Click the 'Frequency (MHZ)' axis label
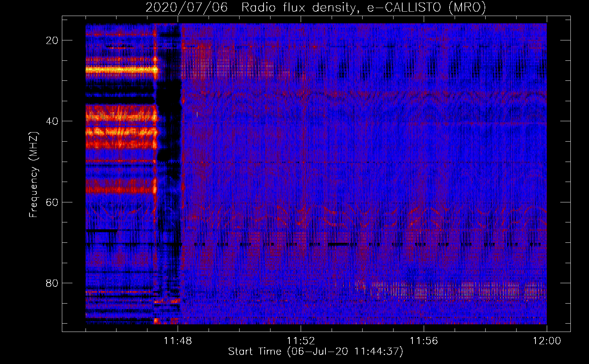The height and width of the screenshot is (364, 589). tap(33, 175)
